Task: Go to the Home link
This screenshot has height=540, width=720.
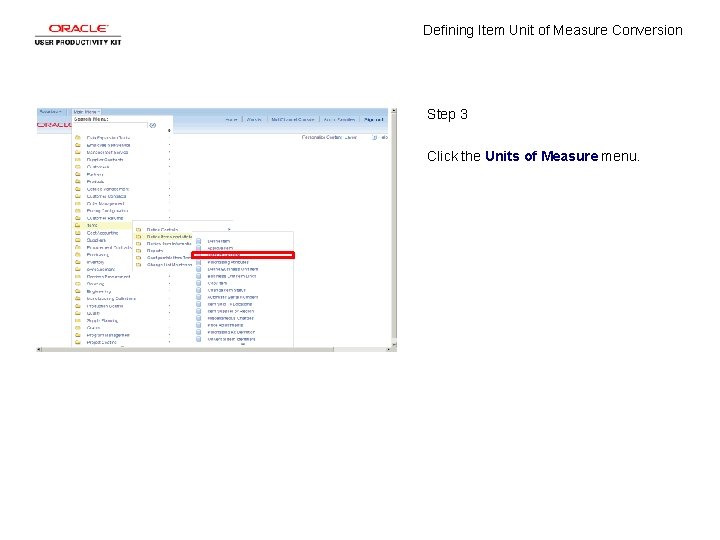Action: tap(231, 119)
